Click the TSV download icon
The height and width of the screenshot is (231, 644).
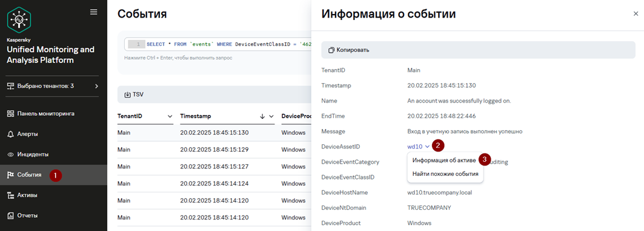[x=127, y=95]
